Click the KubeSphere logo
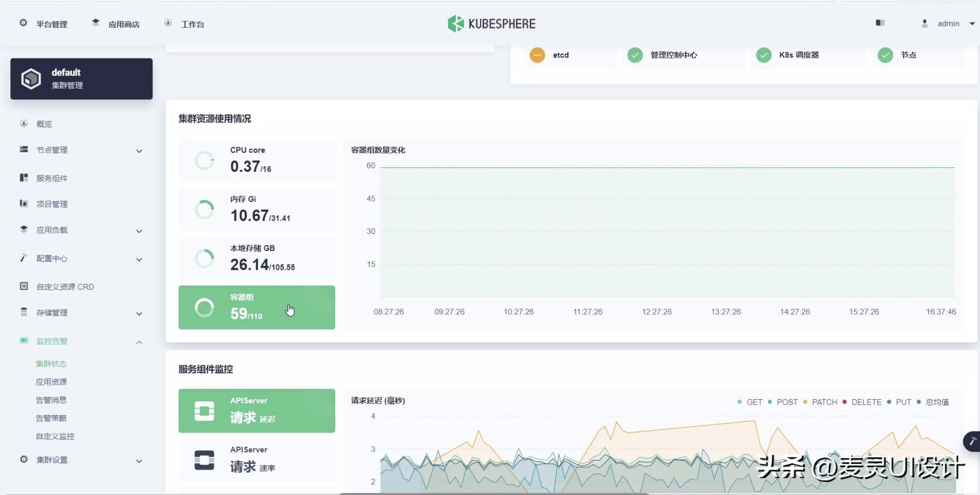980x495 pixels. (x=491, y=24)
